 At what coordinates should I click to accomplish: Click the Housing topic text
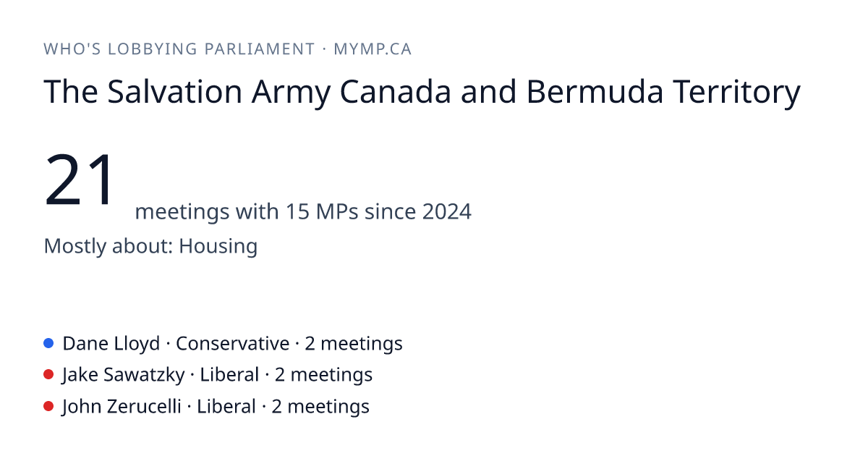tap(218, 246)
